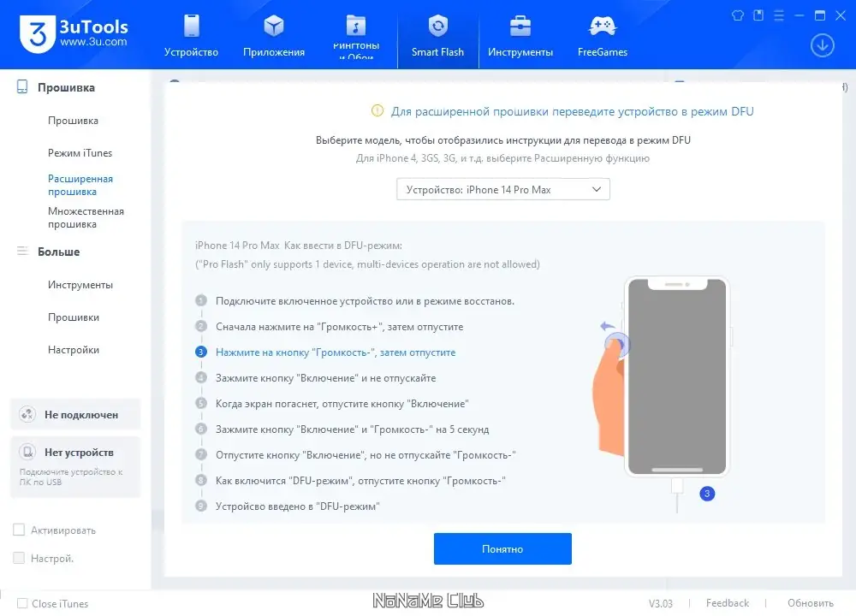Enable the Close iTunes checkbox
Screen dimensions: 856x616
(22, 603)
